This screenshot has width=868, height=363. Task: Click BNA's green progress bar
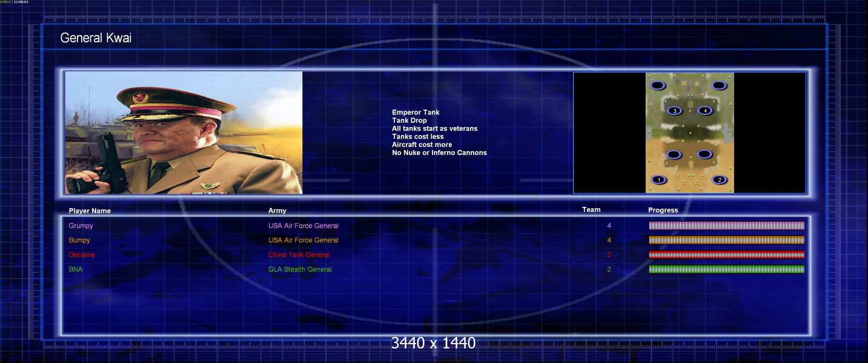click(x=726, y=269)
